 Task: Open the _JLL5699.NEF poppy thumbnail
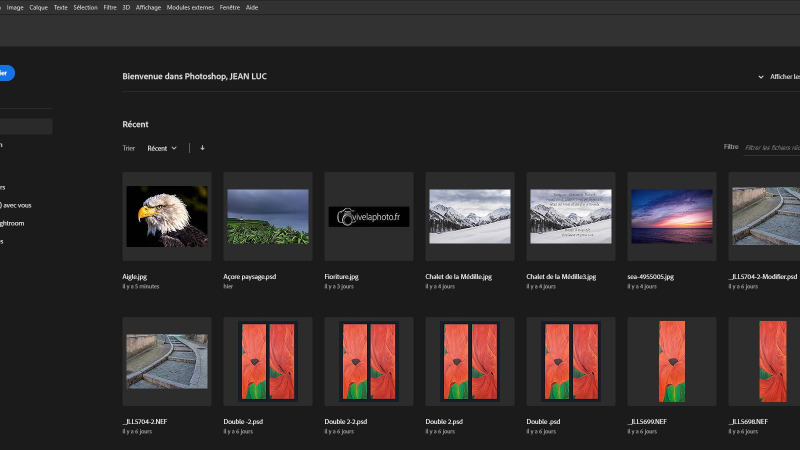(x=670, y=360)
